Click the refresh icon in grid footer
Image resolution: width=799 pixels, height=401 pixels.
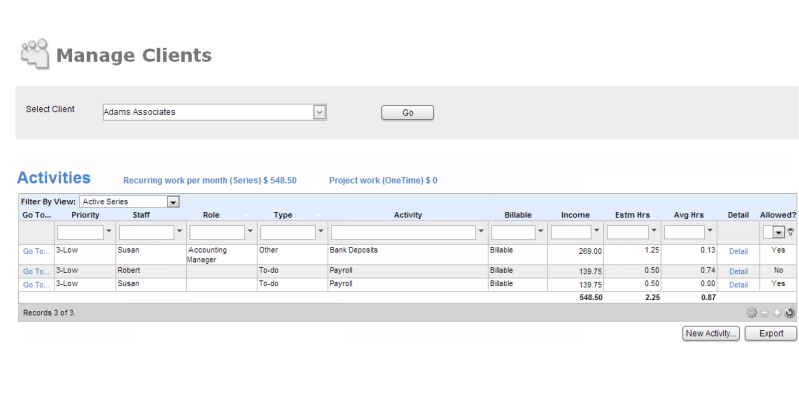789,313
